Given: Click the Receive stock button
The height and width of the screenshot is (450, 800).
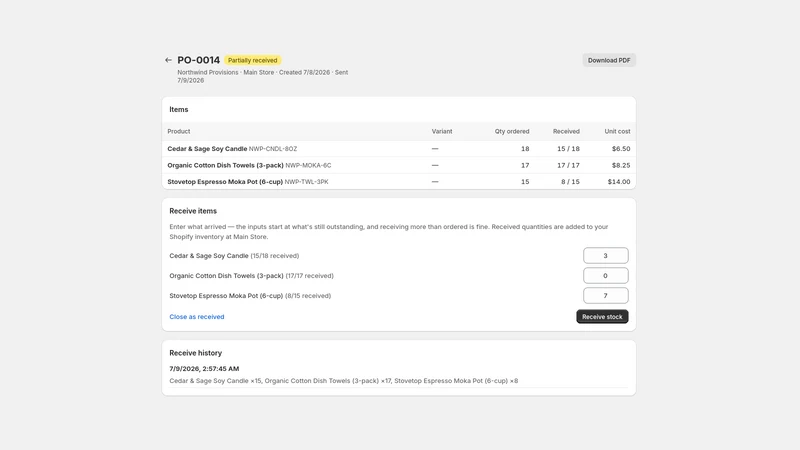Looking at the screenshot, I should pyautogui.click(x=602, y=317).
